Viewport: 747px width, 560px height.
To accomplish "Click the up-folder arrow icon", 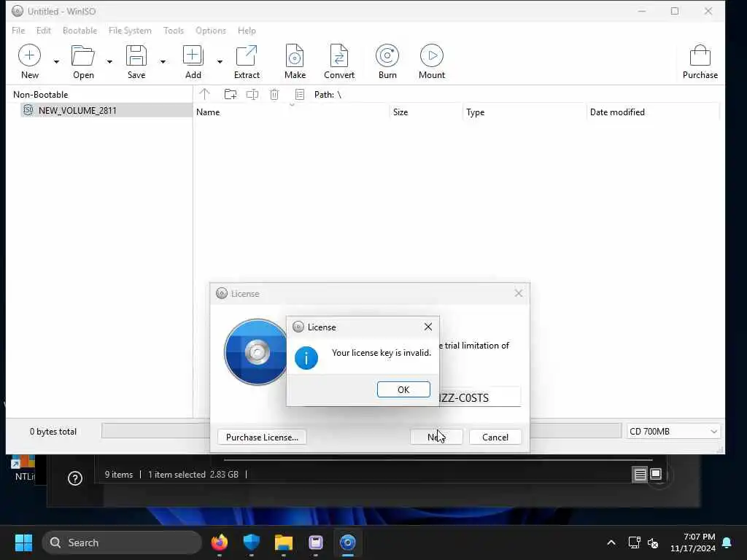I will point(204,94).
